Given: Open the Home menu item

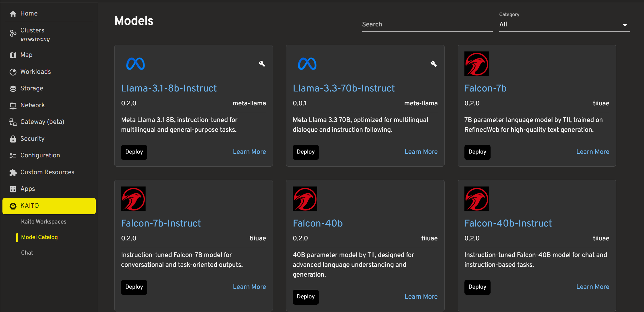Looking at the screenshot, I should click(x=49, y=13).
